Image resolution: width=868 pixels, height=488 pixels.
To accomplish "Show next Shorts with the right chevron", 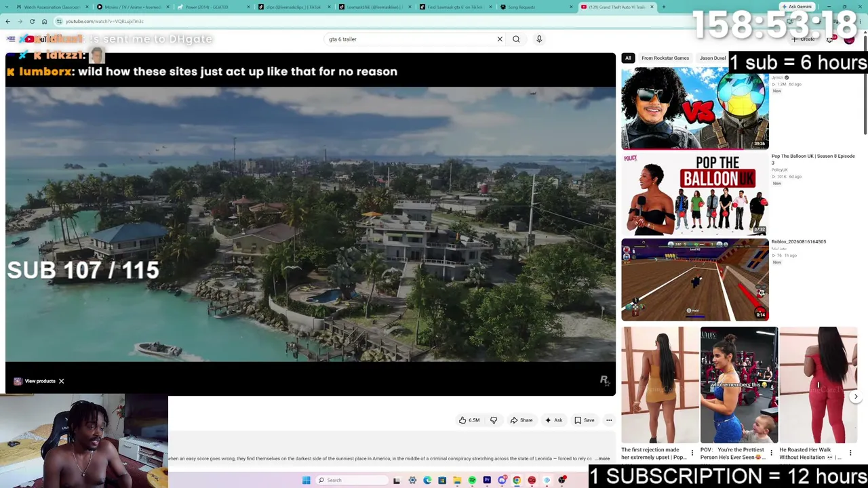I will point(856,396).
